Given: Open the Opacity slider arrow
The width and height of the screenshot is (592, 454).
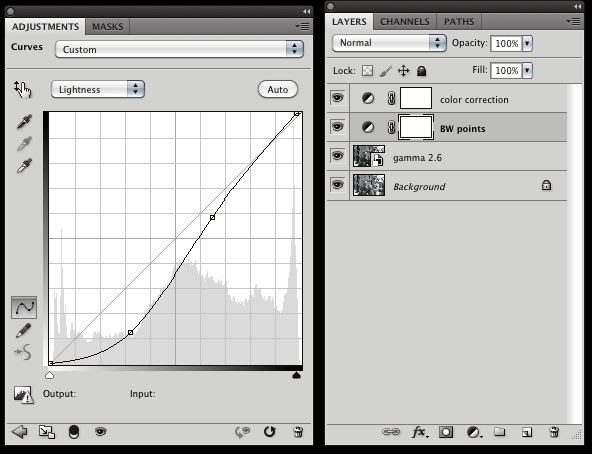Looking at the screenshot, I should 527,43.
